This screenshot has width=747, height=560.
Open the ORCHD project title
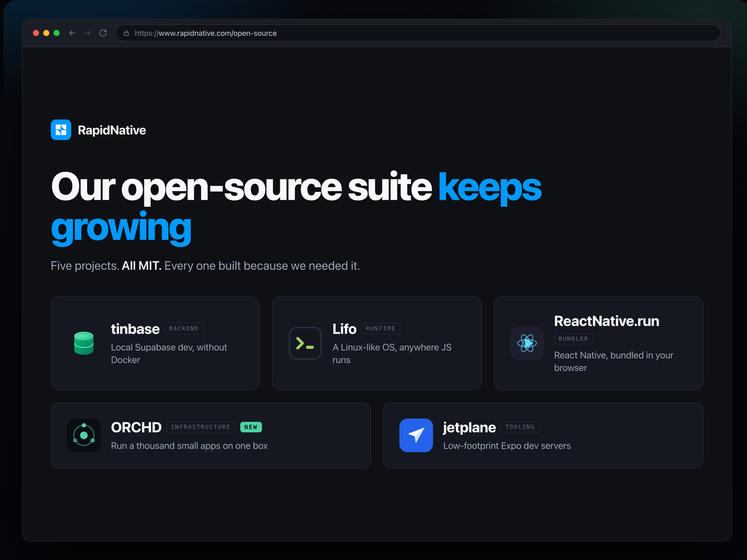coord(136,427)
